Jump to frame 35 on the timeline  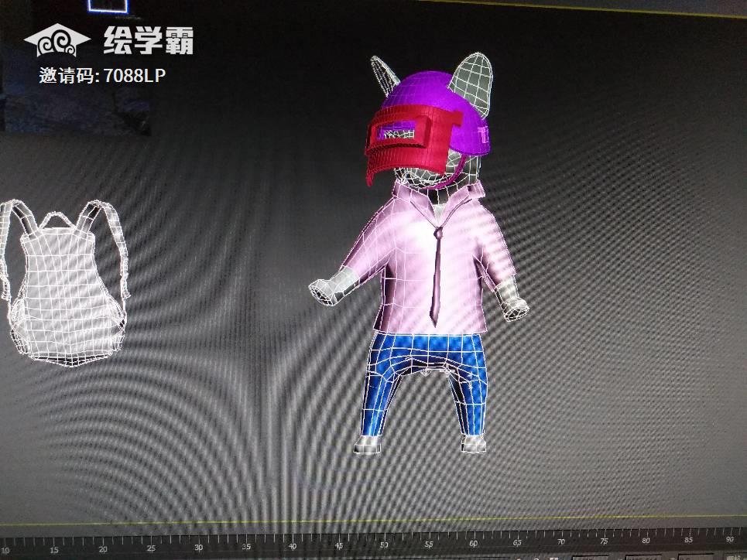246,547
